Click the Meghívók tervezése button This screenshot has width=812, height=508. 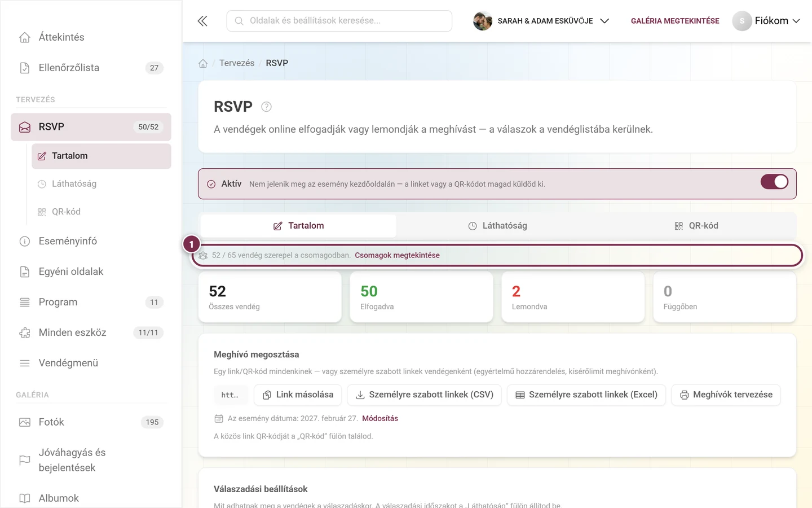coord(726,395)
